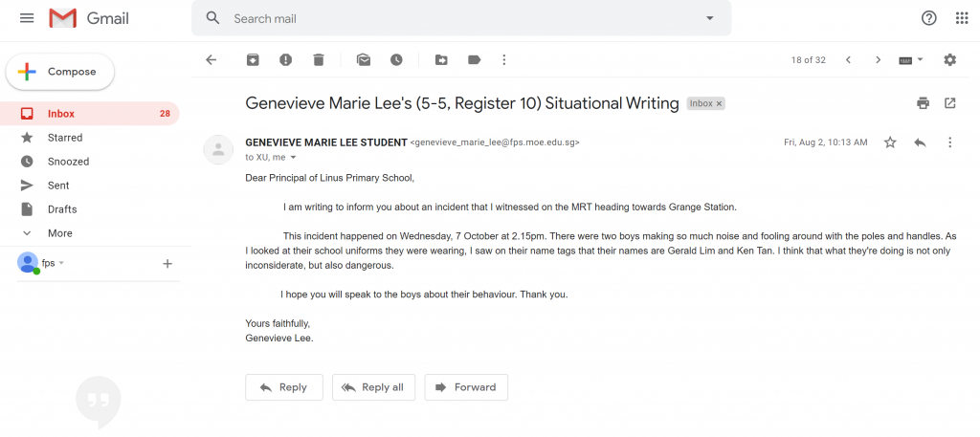
Task: Show recipient details next to 'to XU, me'
Action: pos(293,158)
